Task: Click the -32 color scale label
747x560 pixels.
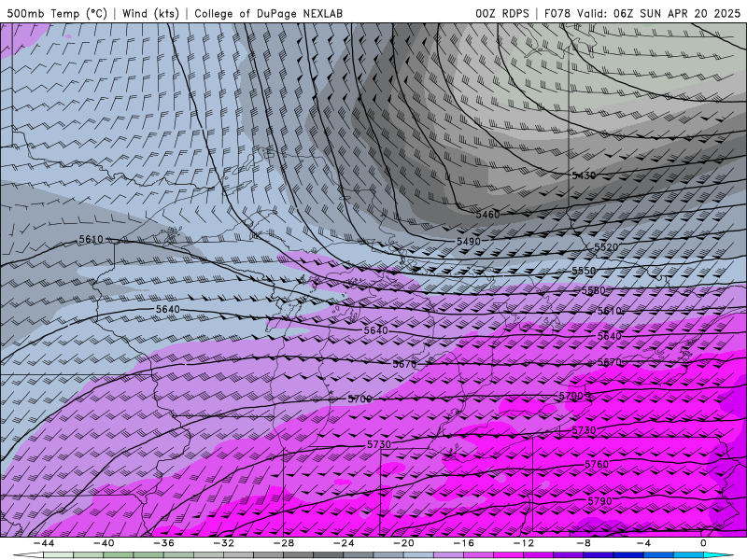Action: (223, 543)
